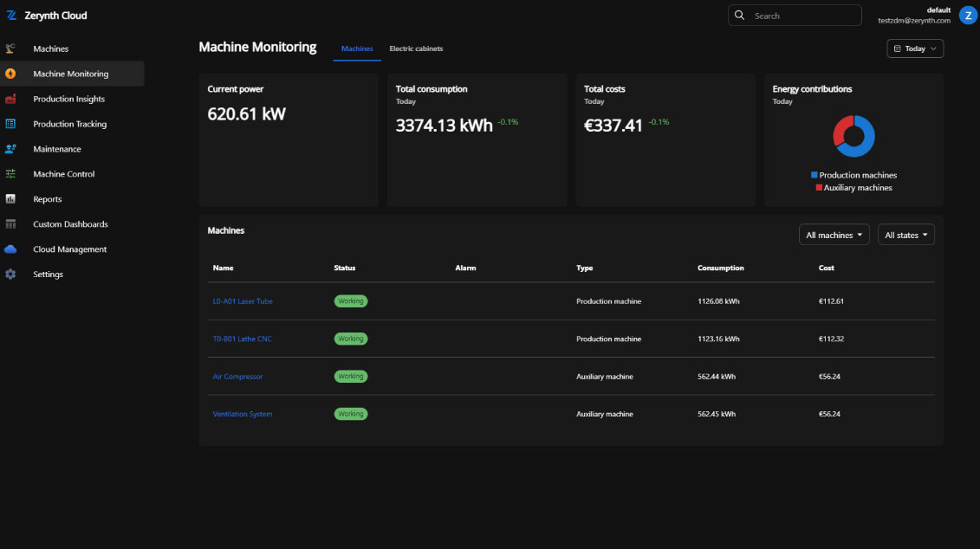Viewport: 980px width, 549px height.
Task: Click Working status badge for Ventilation System
Action: click(351, 414)
